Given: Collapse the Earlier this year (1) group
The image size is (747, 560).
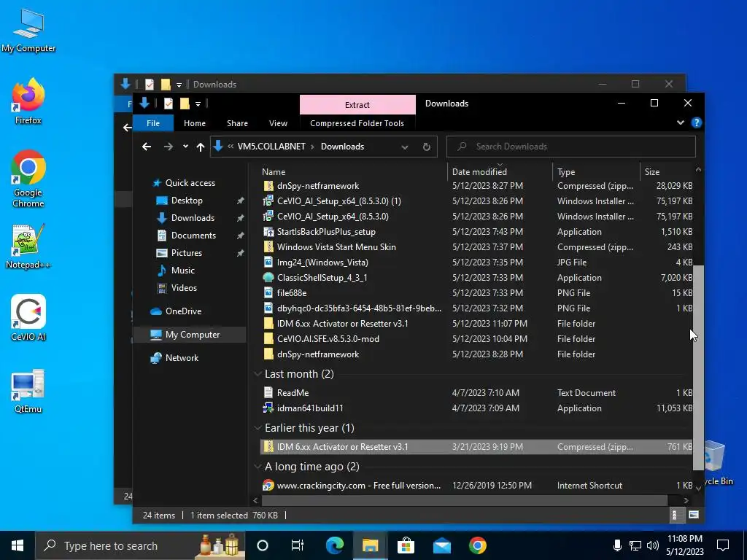Looking at the screenshot, I should (258, 427).
